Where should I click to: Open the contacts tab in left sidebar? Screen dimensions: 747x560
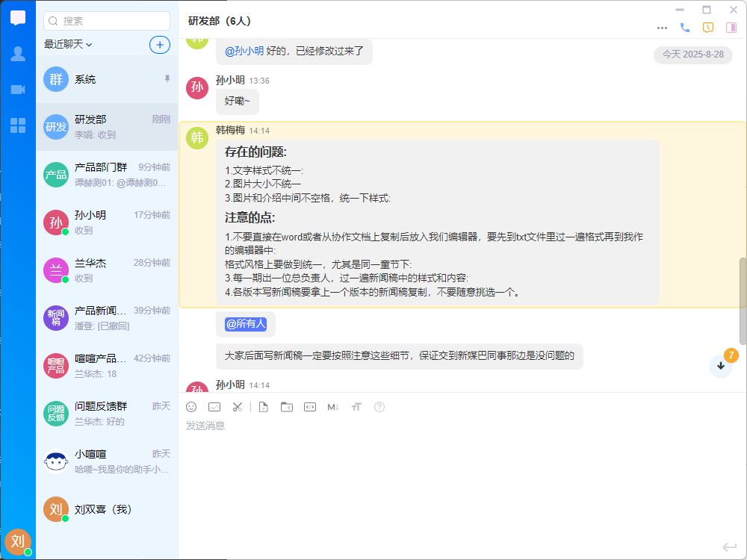[18, 54]
